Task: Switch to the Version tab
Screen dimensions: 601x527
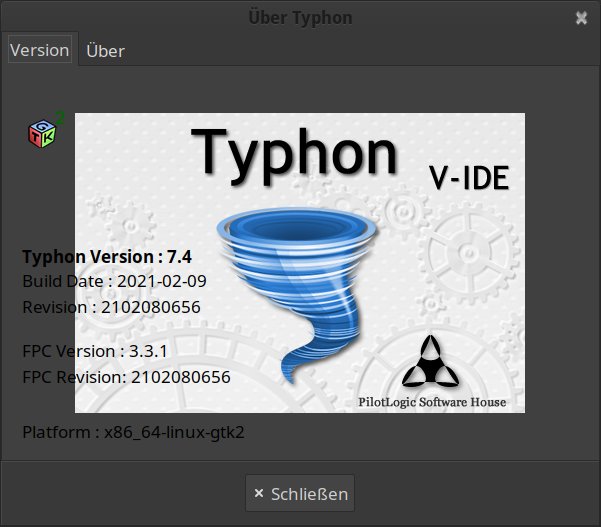Action: pyautogui.click(x=40, y=50)
